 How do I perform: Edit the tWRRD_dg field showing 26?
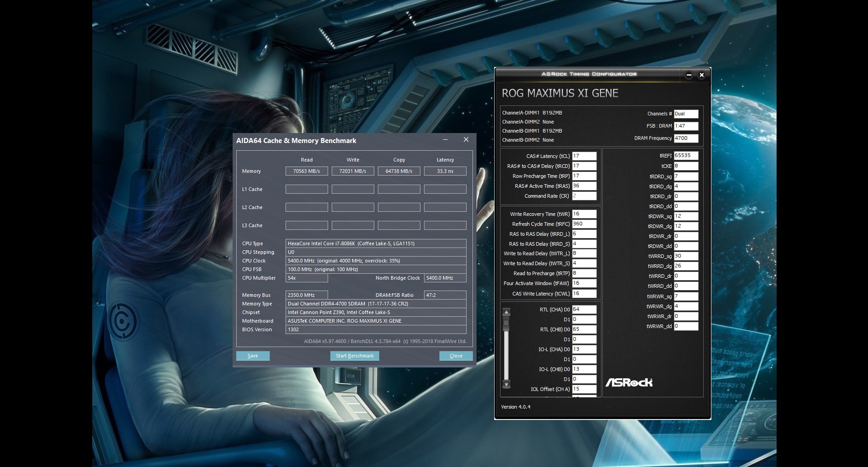click(686, 266)
